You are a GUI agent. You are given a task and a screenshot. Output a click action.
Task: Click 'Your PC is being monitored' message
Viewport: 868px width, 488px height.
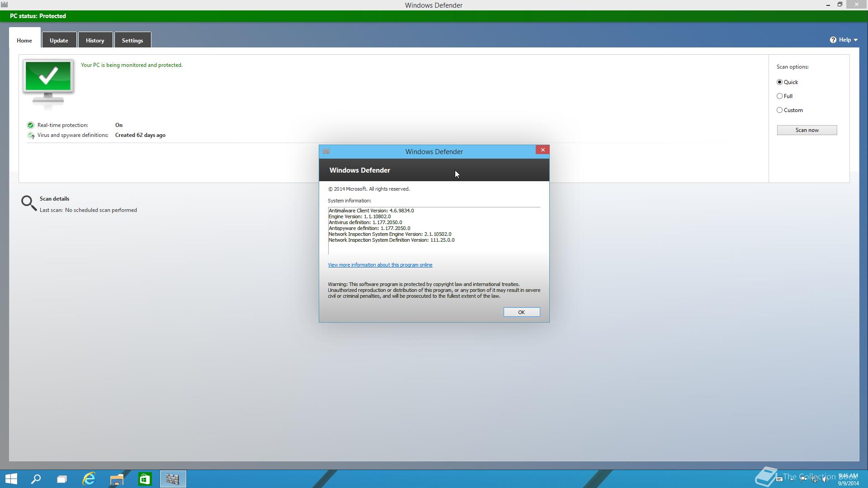132,65
